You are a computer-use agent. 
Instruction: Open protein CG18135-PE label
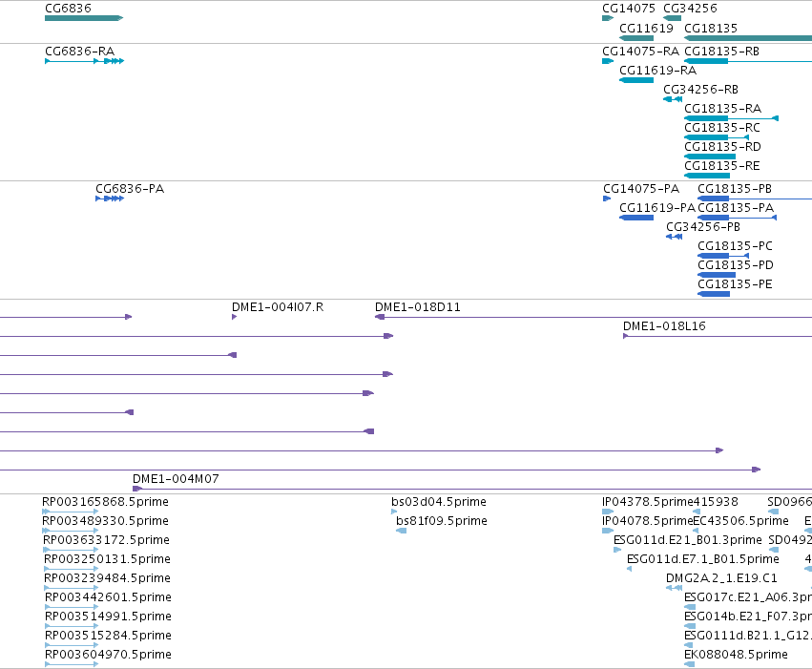[x=735, y=284]
